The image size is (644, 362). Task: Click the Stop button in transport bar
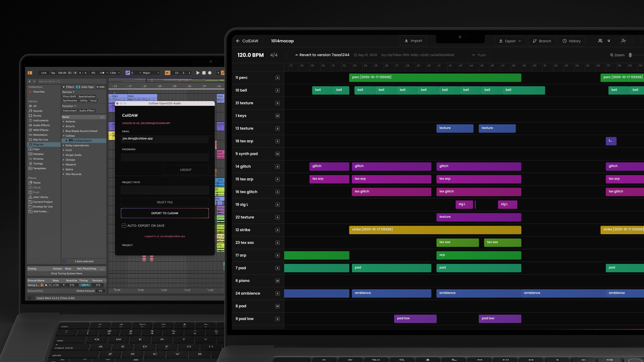pyautogui.click(x=204, y=73)
